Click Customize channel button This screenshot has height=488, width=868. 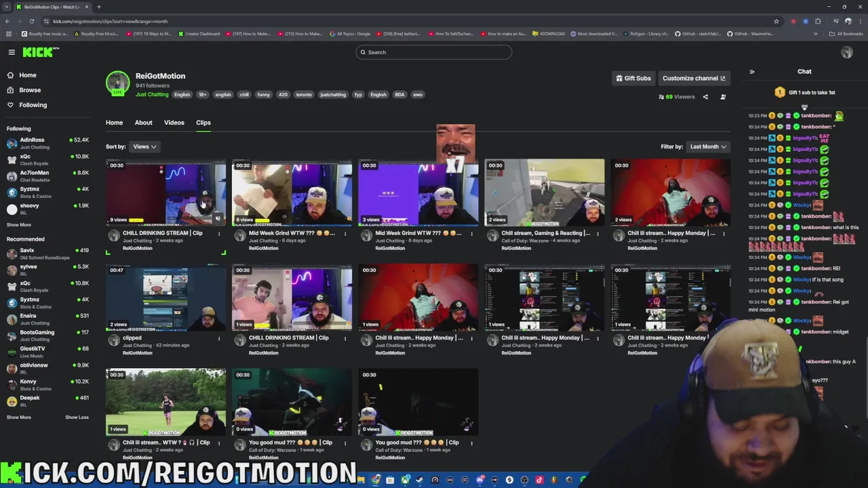(x=693, y=79)
